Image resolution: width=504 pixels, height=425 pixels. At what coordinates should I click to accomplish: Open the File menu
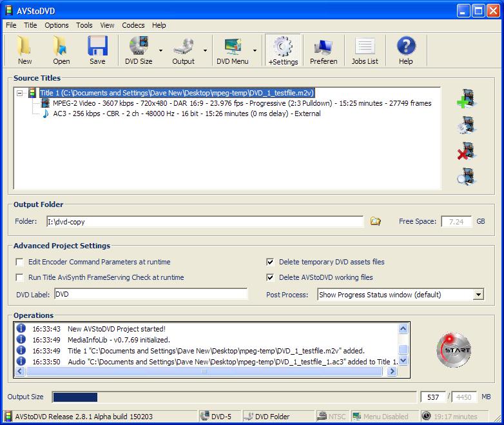[x=11, y=25]
